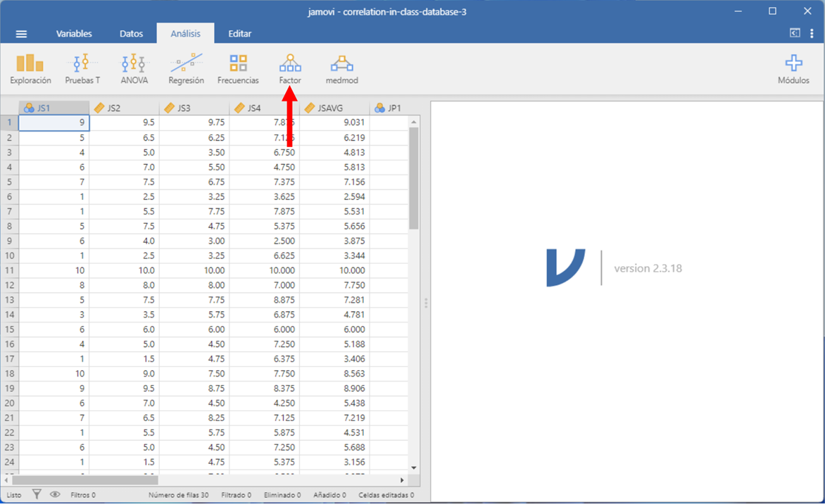Toggle the eye visibility icon in status bar

tap(55, 495)
